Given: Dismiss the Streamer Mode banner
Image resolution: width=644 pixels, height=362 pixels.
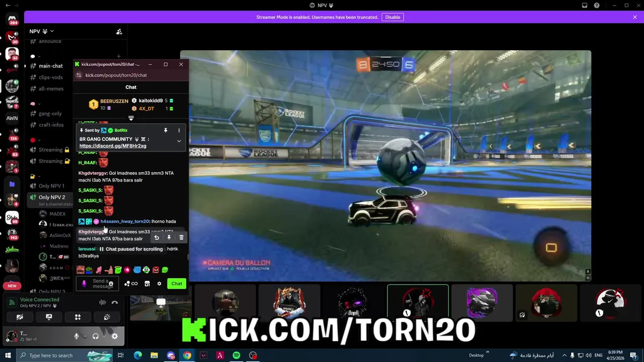Looking at the screenshot, I should point(635,17).
